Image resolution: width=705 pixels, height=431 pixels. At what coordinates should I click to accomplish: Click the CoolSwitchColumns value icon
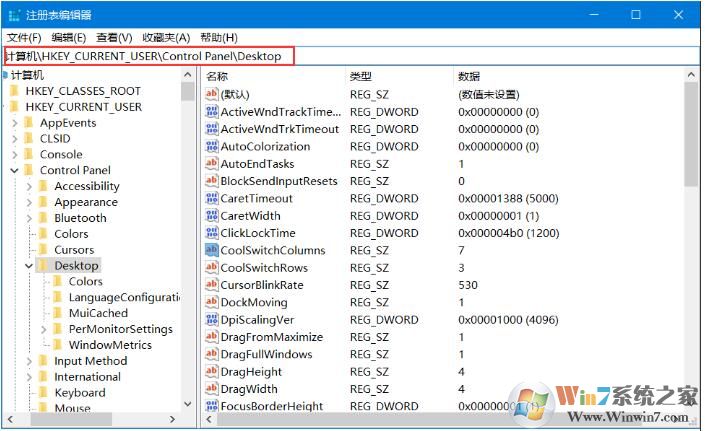tap(211, 250)
